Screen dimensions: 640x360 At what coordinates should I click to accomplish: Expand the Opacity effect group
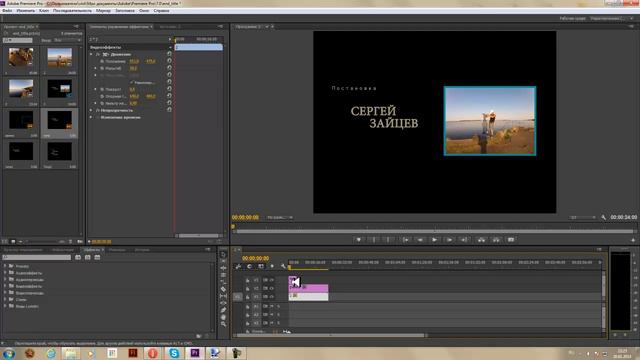click(91, 110)
